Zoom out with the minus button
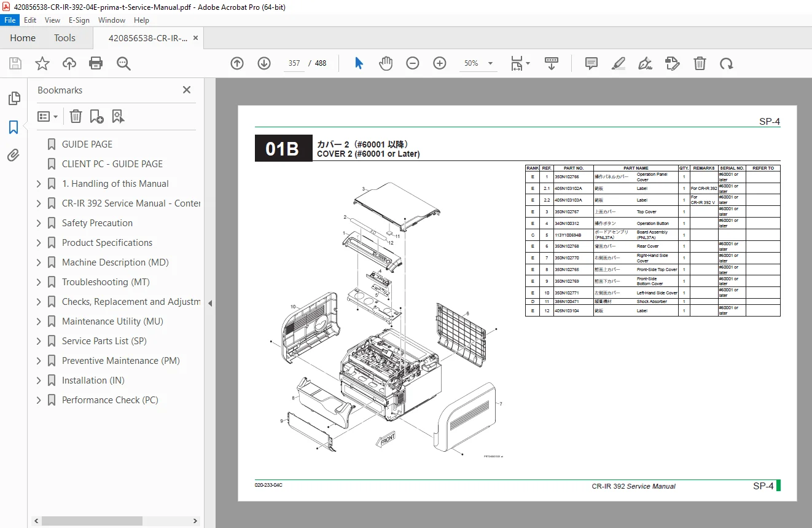This screenshot has height=528, width=812. 413,63
